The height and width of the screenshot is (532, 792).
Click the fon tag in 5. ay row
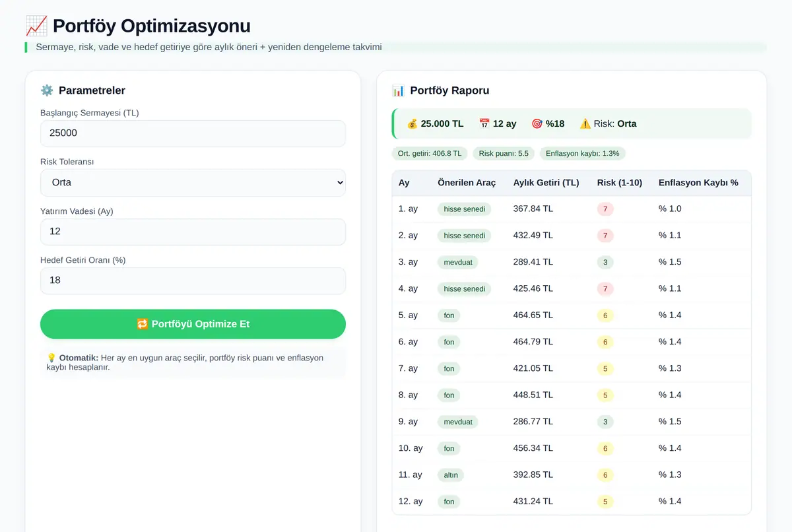[449, 316]
